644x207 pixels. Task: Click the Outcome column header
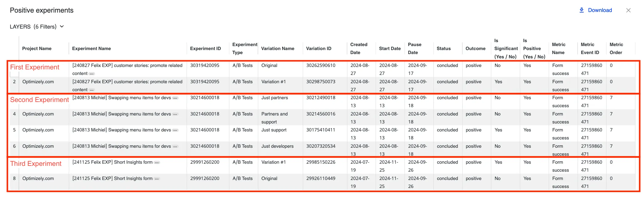tap(476, 49)
